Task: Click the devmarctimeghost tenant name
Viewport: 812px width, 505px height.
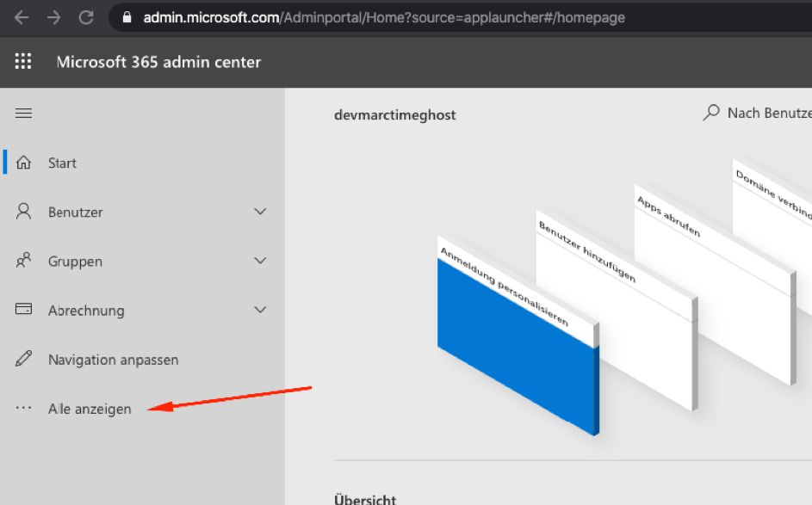Action: click(x=394, y=115)
